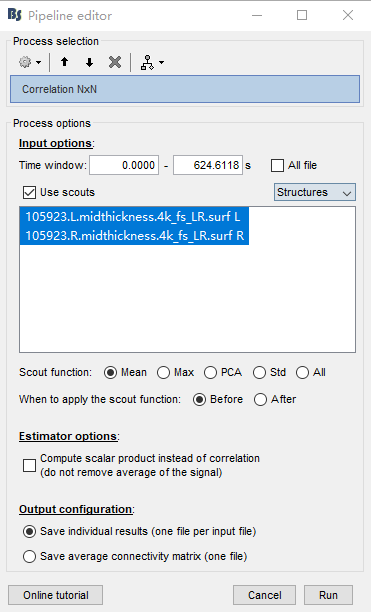Image resolution: width=371 pixels, height=612 pixels.
Task: Move the process down with the arrow
Action: 89,62
